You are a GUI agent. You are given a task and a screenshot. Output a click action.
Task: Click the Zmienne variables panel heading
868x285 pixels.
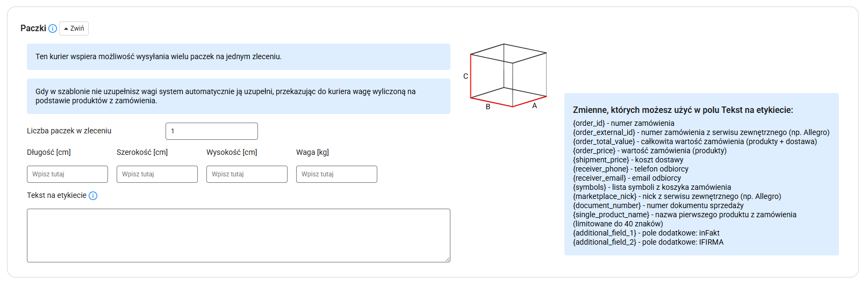[683, 110]
